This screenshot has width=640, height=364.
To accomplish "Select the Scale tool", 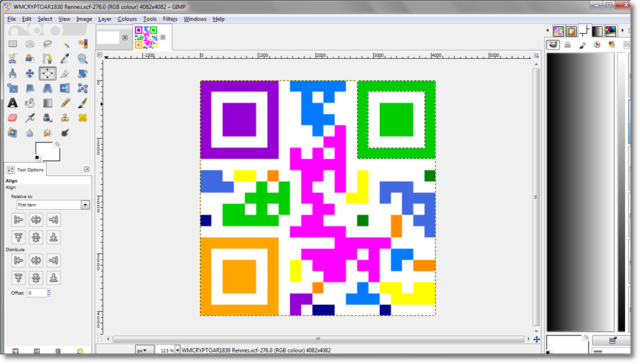I will tap(12, 88).
